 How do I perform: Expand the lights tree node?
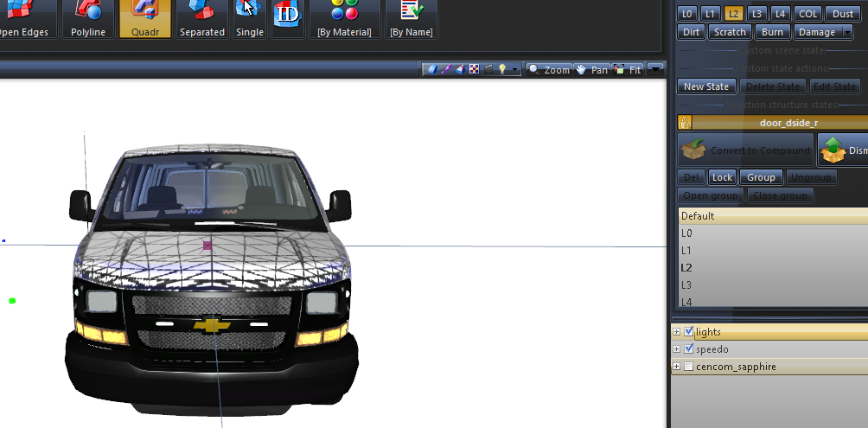click(x=676, y=332)
